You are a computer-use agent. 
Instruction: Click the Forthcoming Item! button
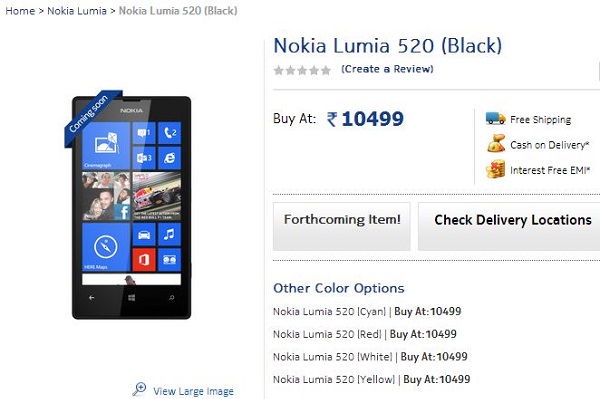click(x=342, y=226)
